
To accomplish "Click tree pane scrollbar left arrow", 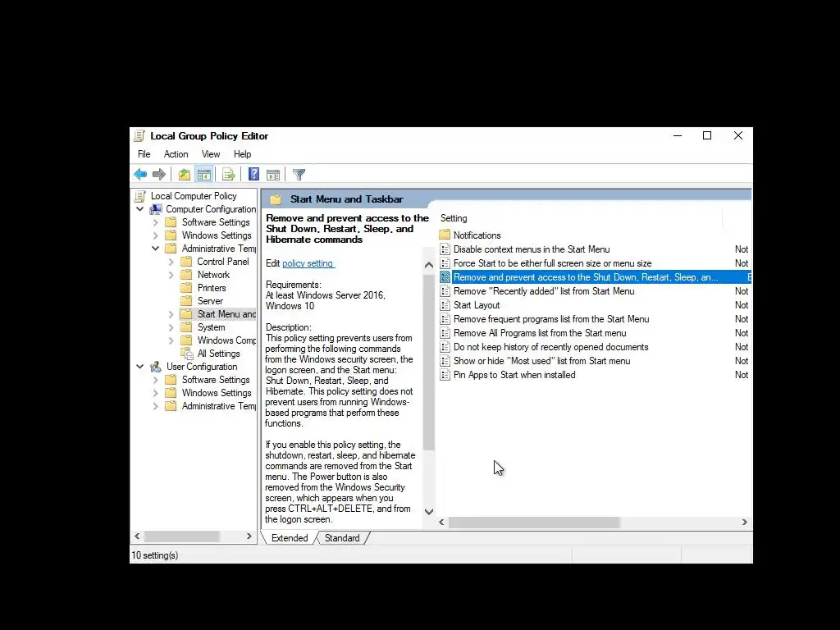I will coord(137,536).
